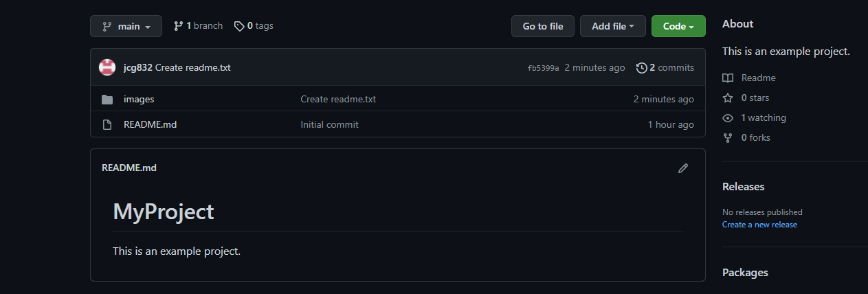The height and width of the screenshot is (294, 868).
Task: Click the README.md file icon
Action: point(107,125)
